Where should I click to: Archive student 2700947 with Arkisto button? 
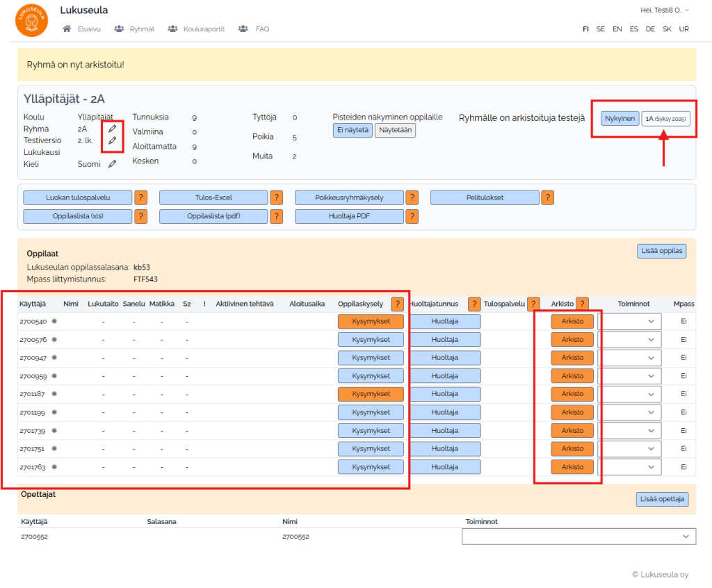572,358
